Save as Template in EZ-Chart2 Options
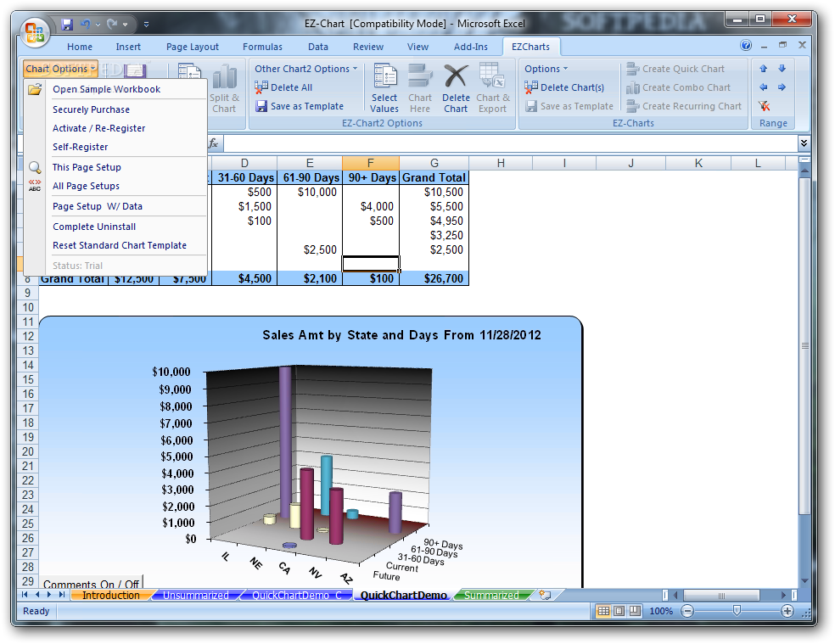The height and width of the screenshot is (644, 835). (x=300, y=106)
